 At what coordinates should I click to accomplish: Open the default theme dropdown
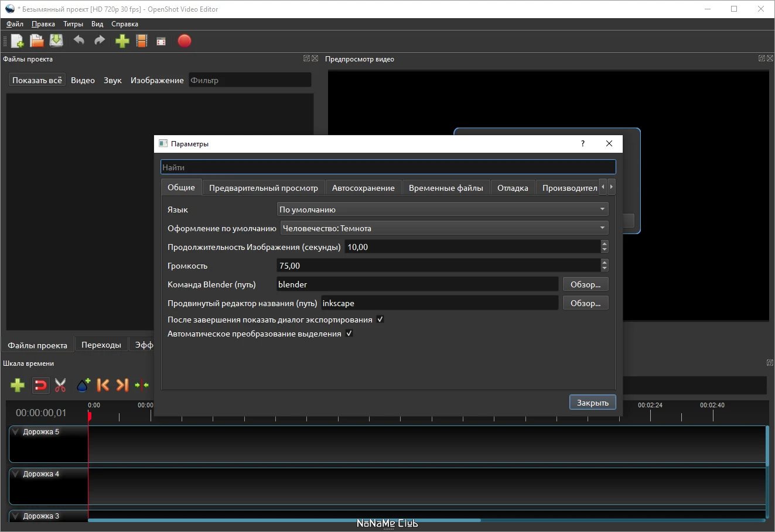click(x=444, y=228)
